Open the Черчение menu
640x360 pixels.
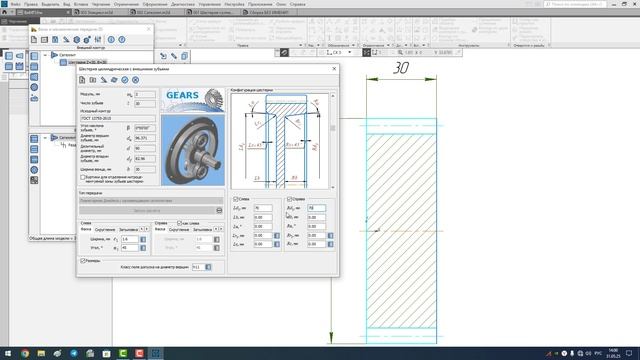click(x=100, y=4)
